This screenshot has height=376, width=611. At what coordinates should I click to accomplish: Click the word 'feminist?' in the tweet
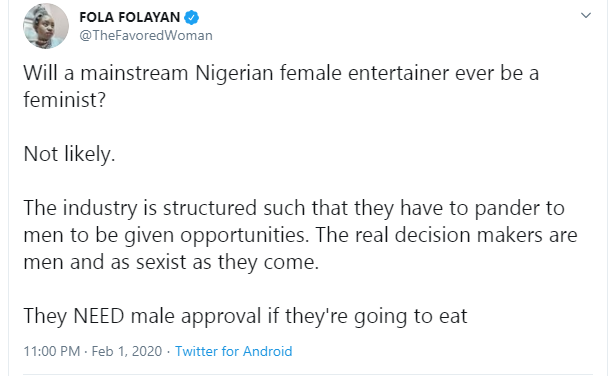(x=65, y=99)
